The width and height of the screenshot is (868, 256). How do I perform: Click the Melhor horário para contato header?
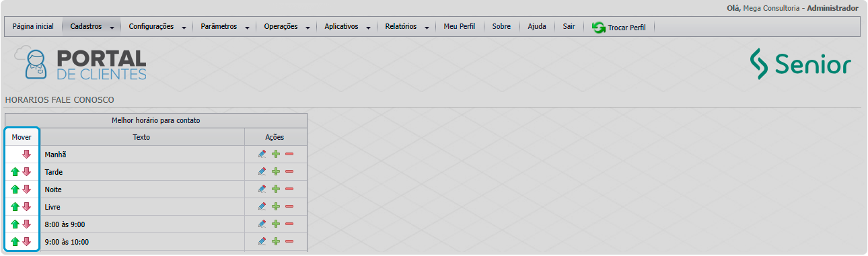(x=156, y=121)
